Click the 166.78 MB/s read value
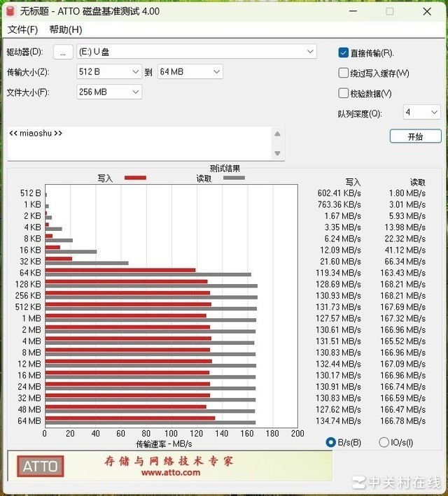This screenshot has width=448, height=496. [x=403, y=420]
